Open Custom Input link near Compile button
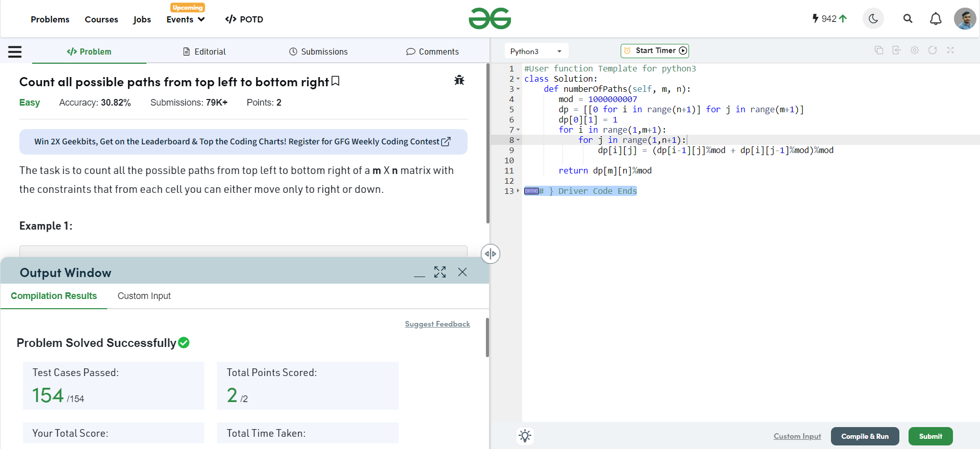This screenshot has width=980, height=449. click(797, 436)
